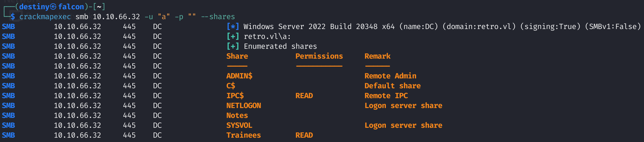
Task: Select the Permissions column header
Action: [x=319, y=56]
